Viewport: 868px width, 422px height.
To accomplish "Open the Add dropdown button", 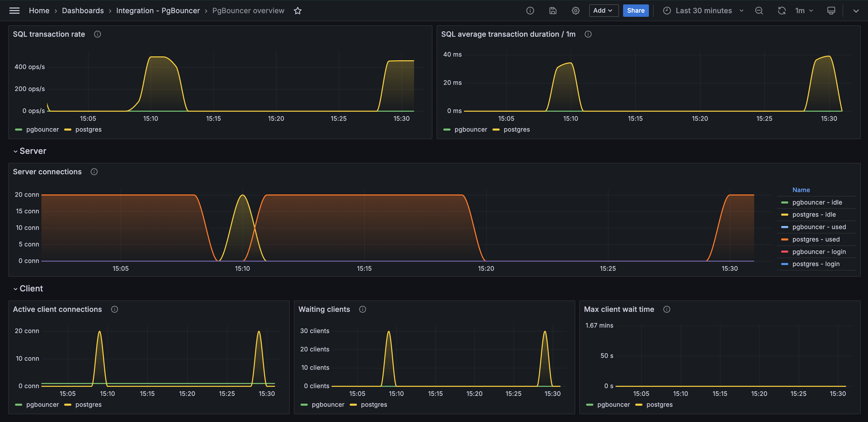I will (603, 11).
